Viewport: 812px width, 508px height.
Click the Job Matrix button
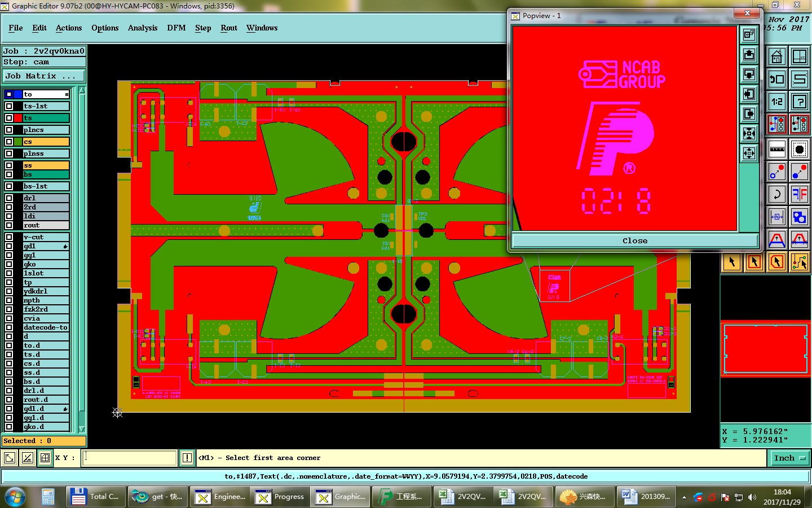(44, 76)
